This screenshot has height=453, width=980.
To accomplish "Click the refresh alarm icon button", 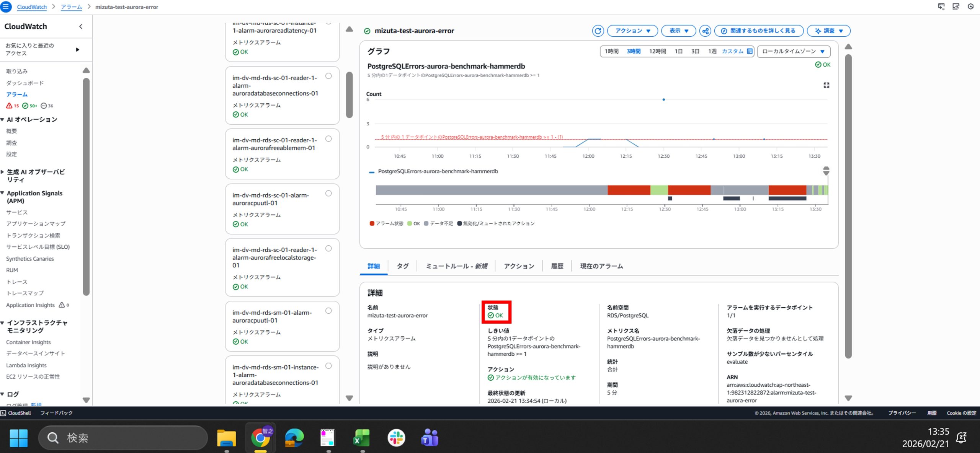I will click(x=598, y=31).
